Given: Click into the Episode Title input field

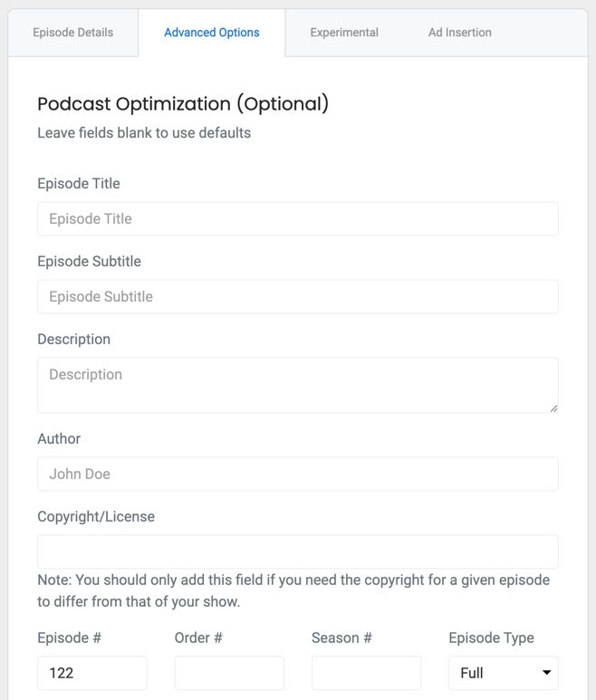Looking at the screenshot, I should click(x=298, y=219).
